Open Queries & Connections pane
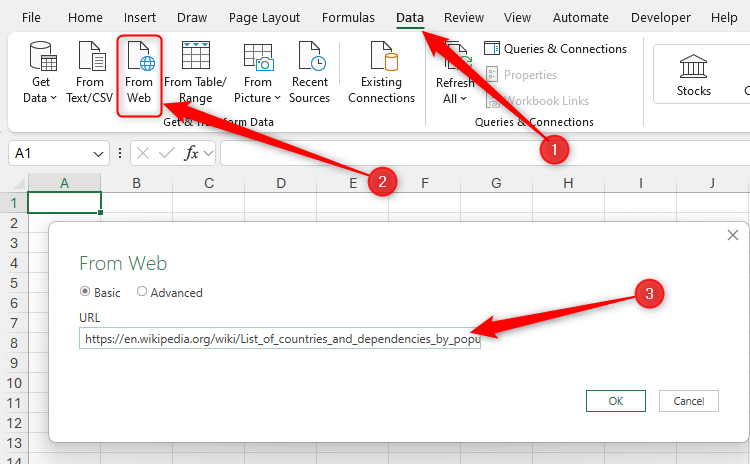750x464 pixels. (556, 49)
